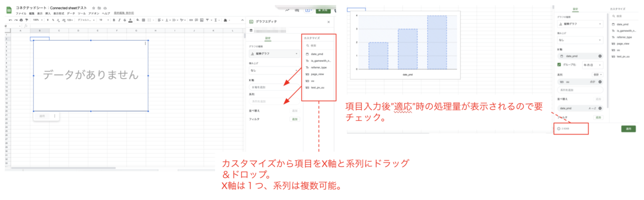Screen dimensions: 644x200
Task: Select is_gamewith_n... field in left list
Action: [319, 61]
